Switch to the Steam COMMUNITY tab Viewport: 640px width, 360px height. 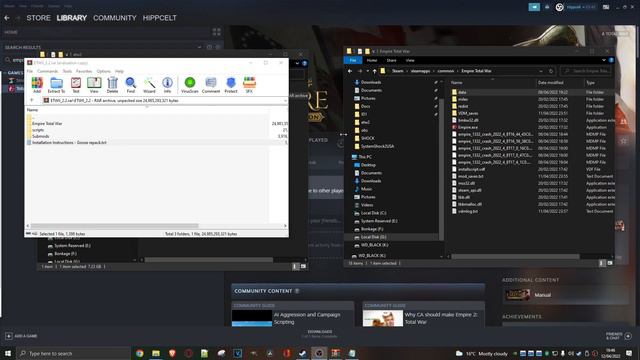115,18
